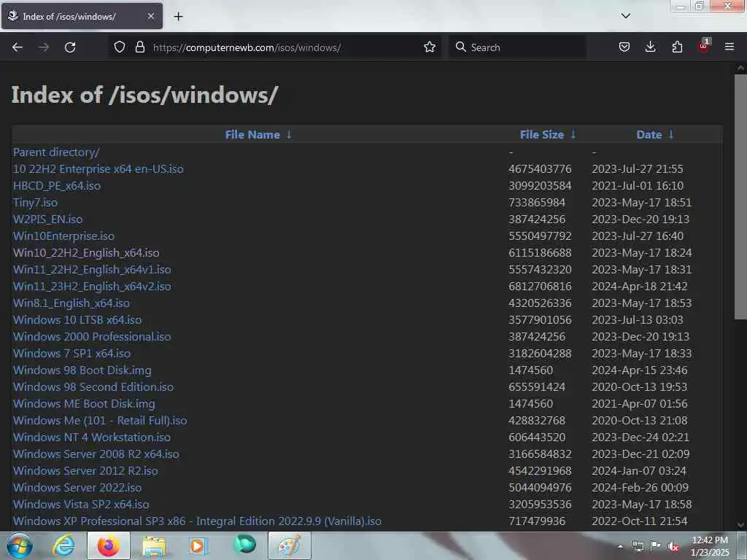Open HBCD_PE_x64.iso link

(57, 186)
